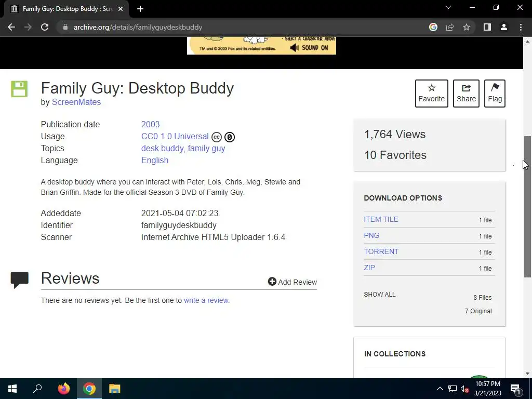Click the Creative Commons CC icon
This screenshot has width=532, height=399.
coord(217,137)
